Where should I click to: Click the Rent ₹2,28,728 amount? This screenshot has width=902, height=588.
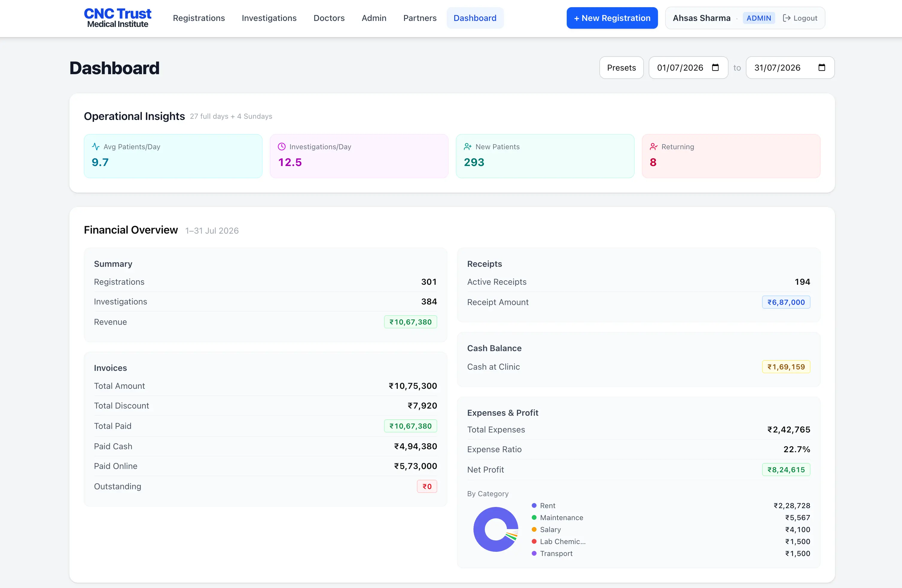(x=792, y=505)
